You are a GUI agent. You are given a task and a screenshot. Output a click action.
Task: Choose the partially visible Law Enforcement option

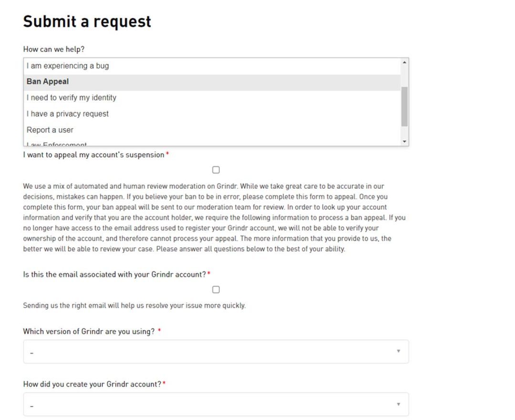click(x=57, y=144)
